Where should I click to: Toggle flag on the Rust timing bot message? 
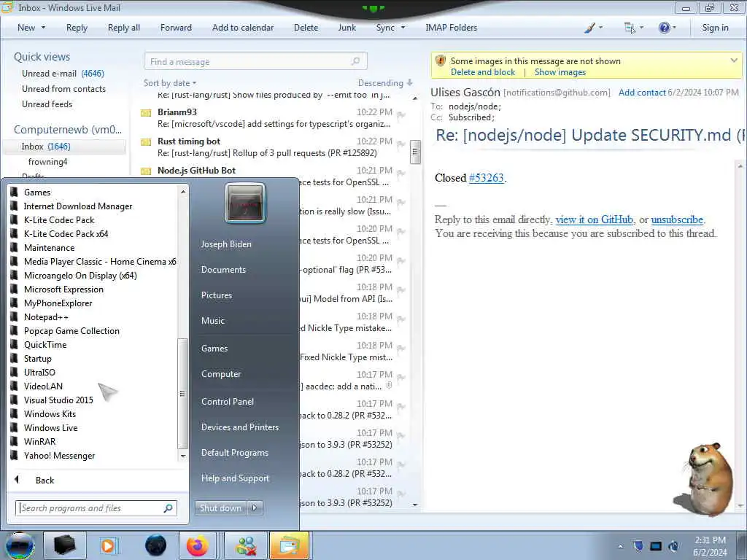tap(401, 144)
